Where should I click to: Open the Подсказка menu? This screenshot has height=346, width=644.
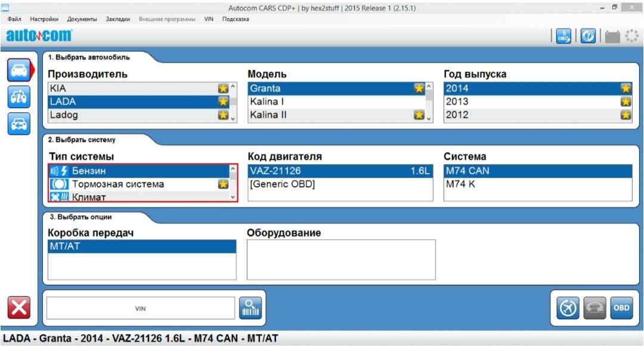(236, 19)
